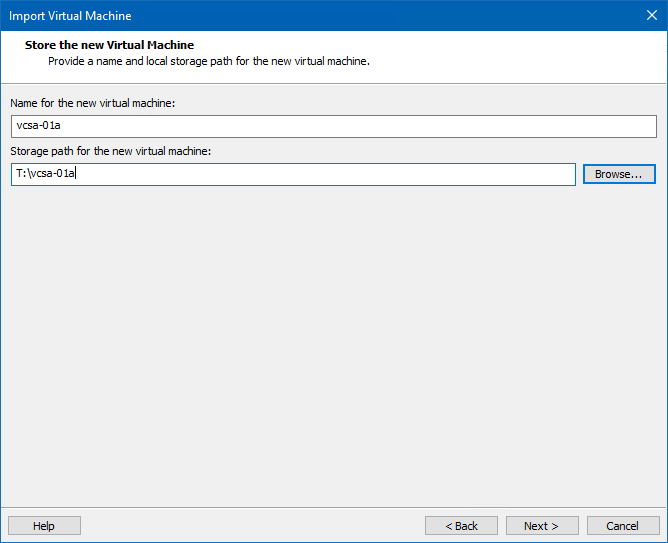The image size is (668, 543).
Task: Click the Browse... button
Action: pos(618,174)
